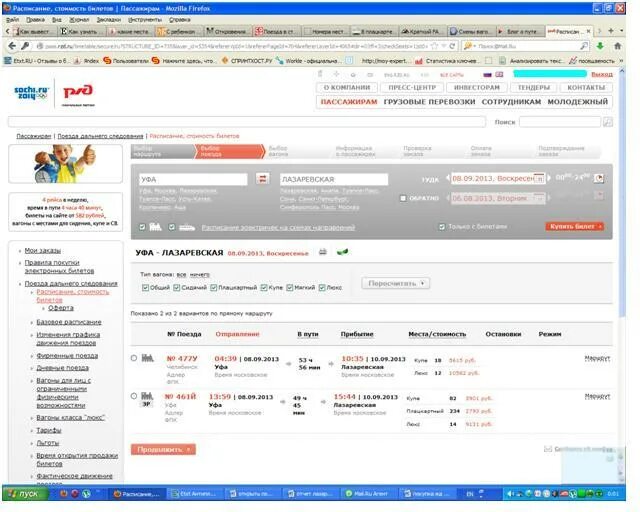Show all tabs dropdown arrow
640x512 pixels.
pyautogui.click(x=621, y=31)
